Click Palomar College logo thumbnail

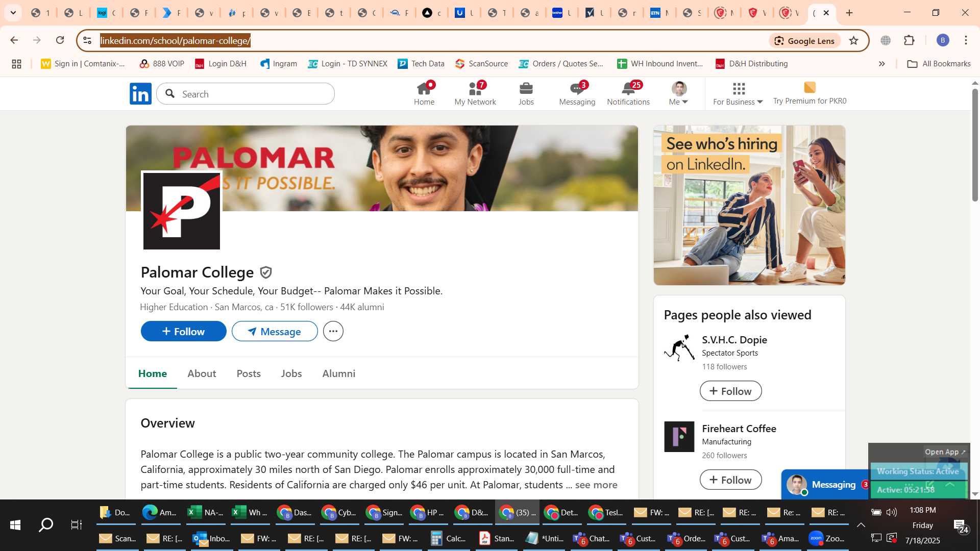coord(182,211)
